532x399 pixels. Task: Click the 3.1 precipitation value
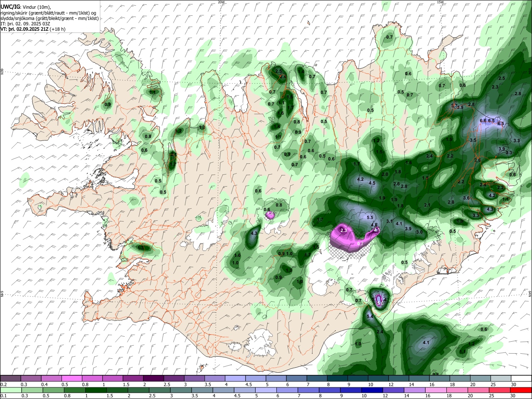click(x=389, y=222)
